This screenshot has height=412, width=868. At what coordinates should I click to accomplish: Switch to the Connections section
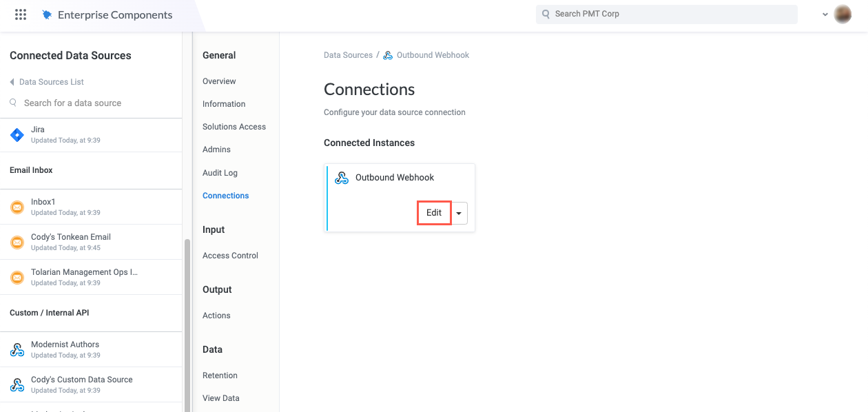click(225, 195)
